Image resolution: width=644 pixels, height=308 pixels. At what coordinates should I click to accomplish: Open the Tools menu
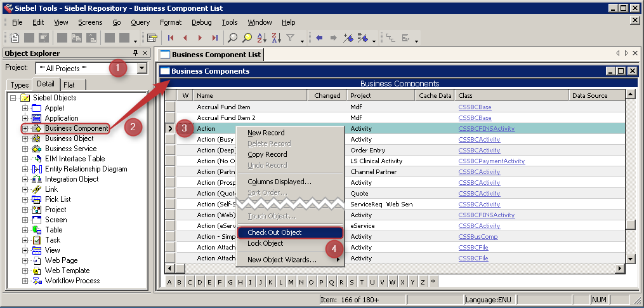[x=230, y=22]
